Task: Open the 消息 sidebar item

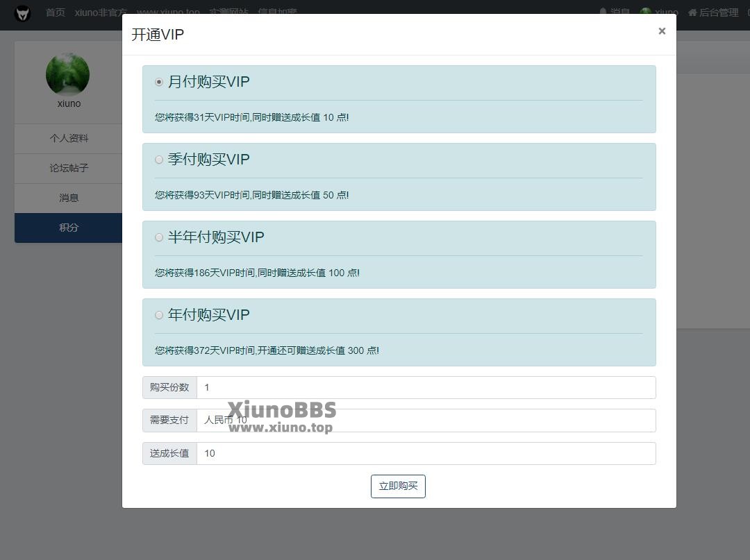Action: coord(69,198)
